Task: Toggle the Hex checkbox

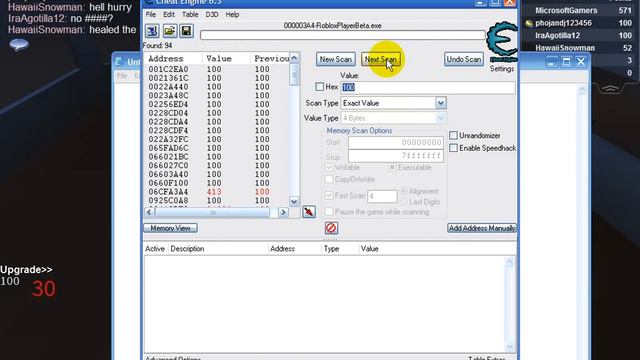Action: point(320,87)
